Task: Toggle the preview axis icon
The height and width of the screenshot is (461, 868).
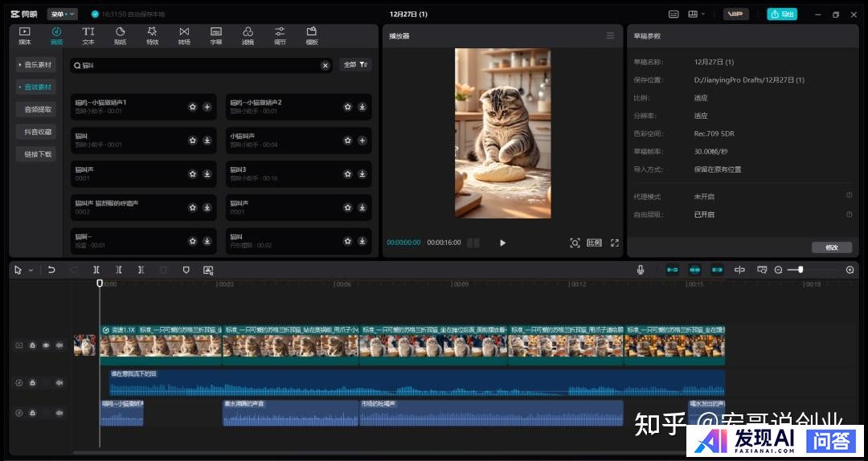Action: click(739, 270)
